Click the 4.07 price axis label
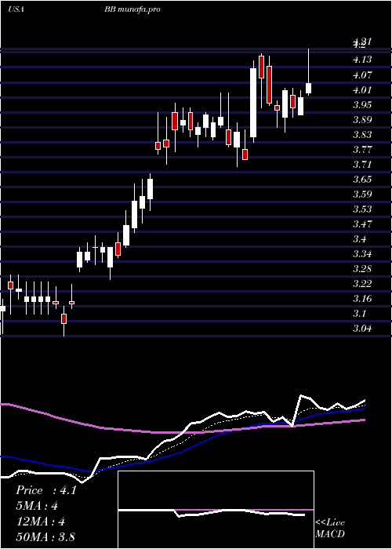The image size is (392, 549). click(x=362, y=75)
